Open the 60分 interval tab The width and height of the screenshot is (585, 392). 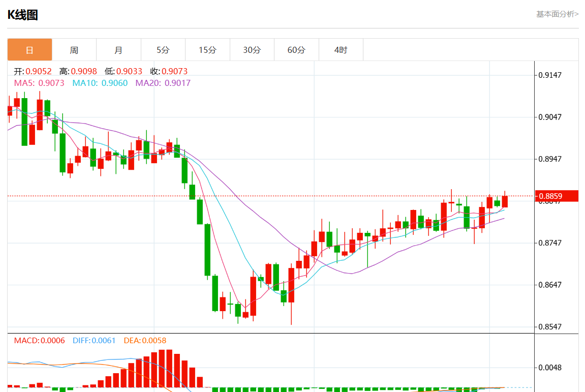[296, 50]
